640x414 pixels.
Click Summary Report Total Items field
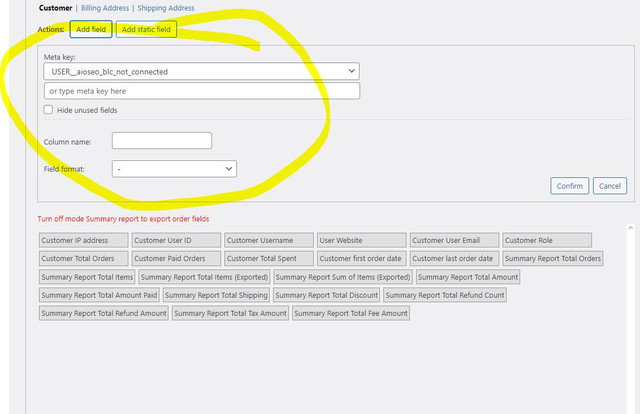tap(87, 276)
